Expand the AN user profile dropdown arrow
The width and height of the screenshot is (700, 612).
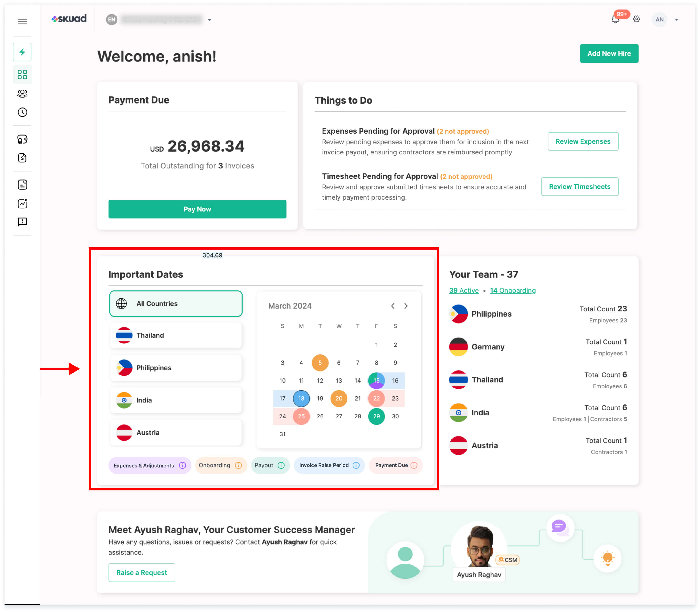676,20
